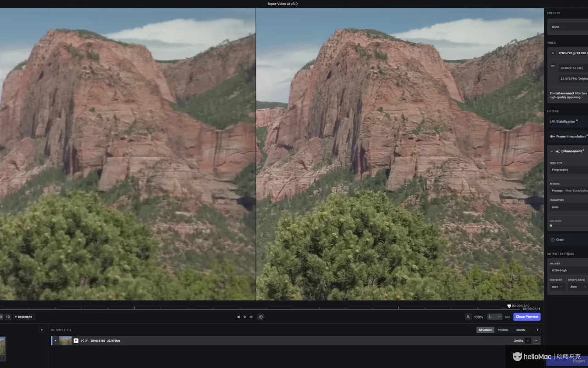Click the 3840x2160 text in the output row

tap(98, 341)
